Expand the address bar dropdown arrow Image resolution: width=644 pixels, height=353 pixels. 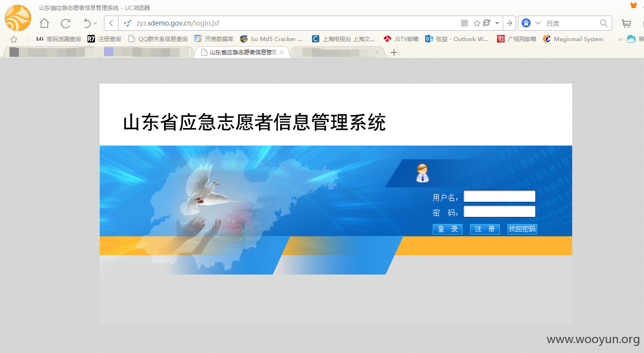[x=497, y=23]
